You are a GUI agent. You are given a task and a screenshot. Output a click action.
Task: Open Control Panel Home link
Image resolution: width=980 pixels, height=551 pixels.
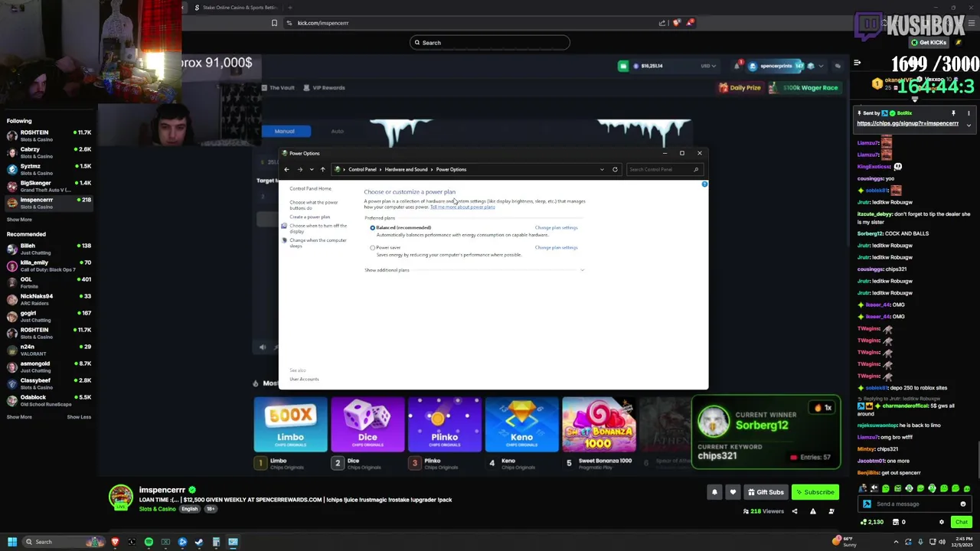pyautogui.click(x=310, y=188)
